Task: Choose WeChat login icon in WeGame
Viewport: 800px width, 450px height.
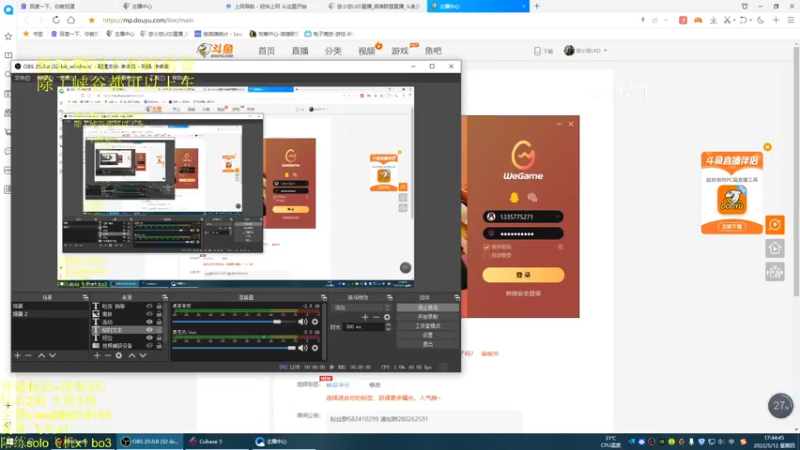Action: (x=532, y=197)
